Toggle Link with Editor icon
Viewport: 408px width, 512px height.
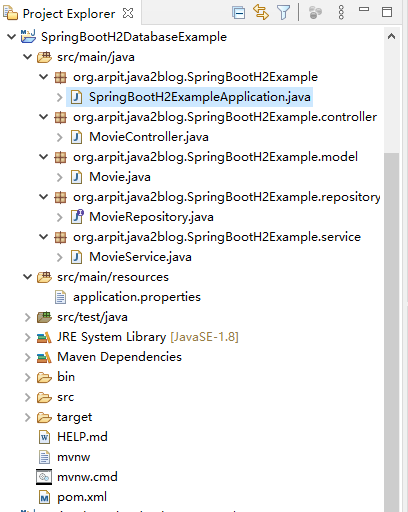click(x=261, y=12)
